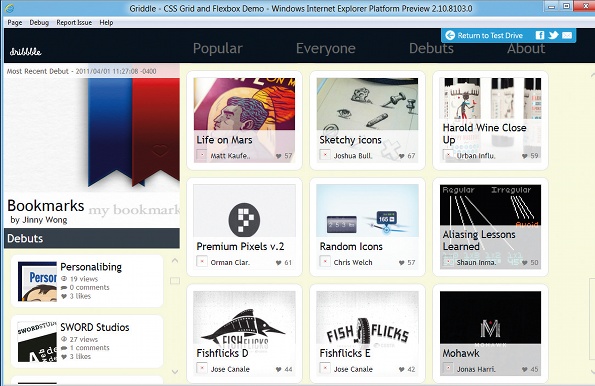This screenshot has height=386, width=595.
Task: Click the heart icon on Premium Pixels v.2
Action: click(x=279, y=263)
